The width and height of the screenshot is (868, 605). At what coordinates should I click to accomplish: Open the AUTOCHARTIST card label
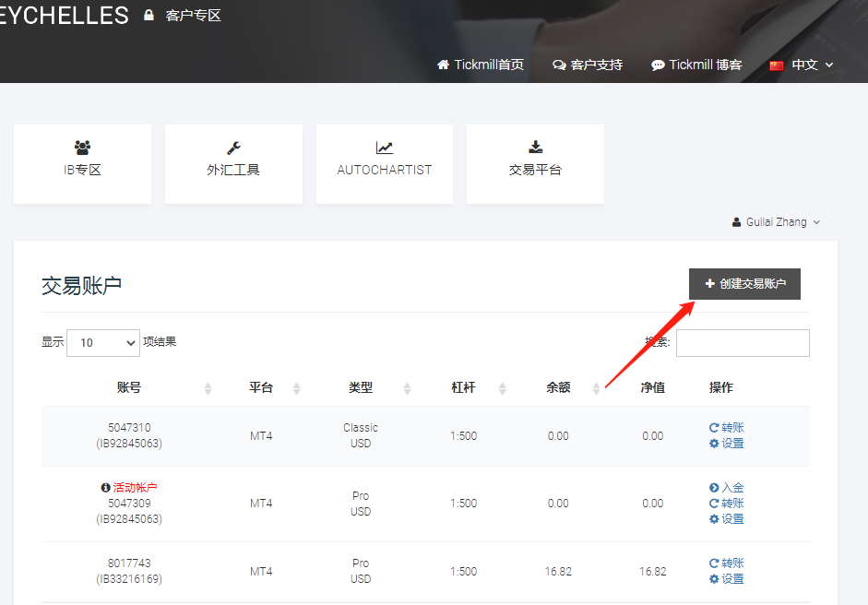tap(384, 170)
